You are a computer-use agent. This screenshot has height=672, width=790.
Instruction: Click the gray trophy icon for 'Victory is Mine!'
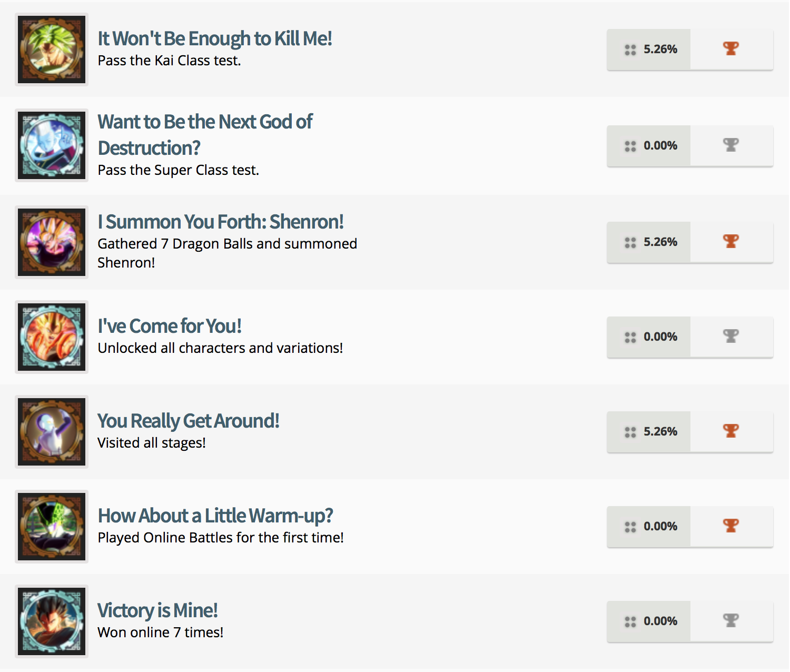coord(731,621)
